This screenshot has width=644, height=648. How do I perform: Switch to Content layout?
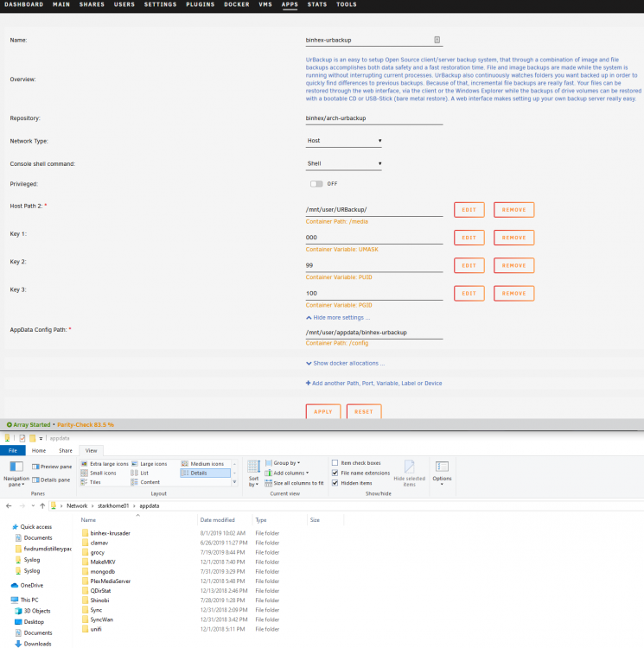145,482
